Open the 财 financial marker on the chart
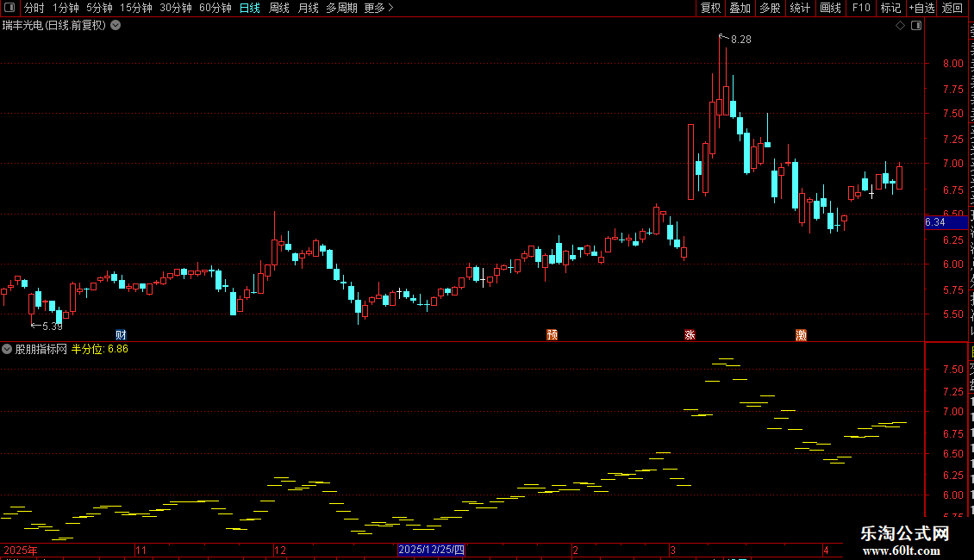Image resolution: width=974 pixels, height=560 pixels. [x=122, y=335]
